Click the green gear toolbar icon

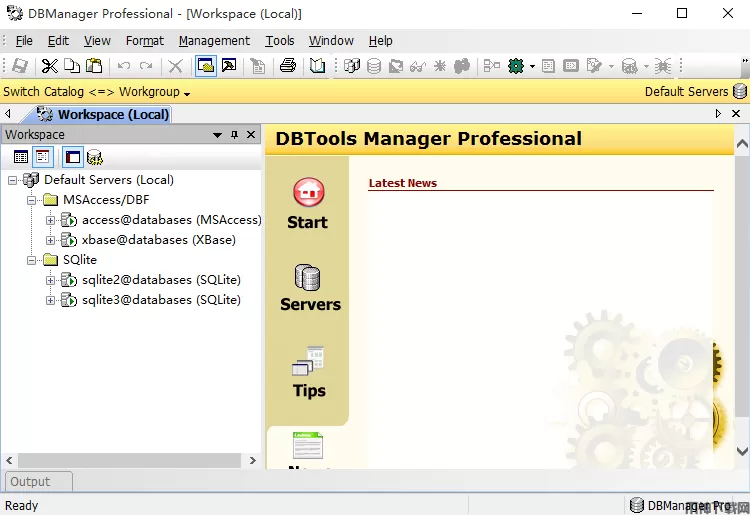click(x=516, y=66)
